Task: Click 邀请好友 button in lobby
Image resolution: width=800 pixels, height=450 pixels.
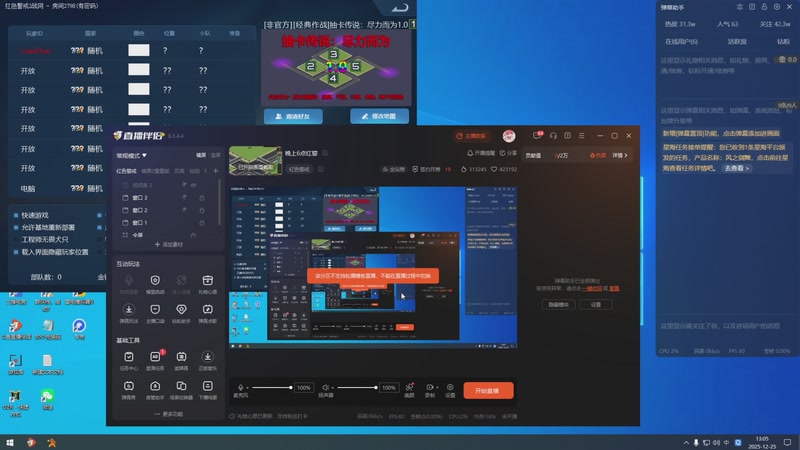Action: 293,116
